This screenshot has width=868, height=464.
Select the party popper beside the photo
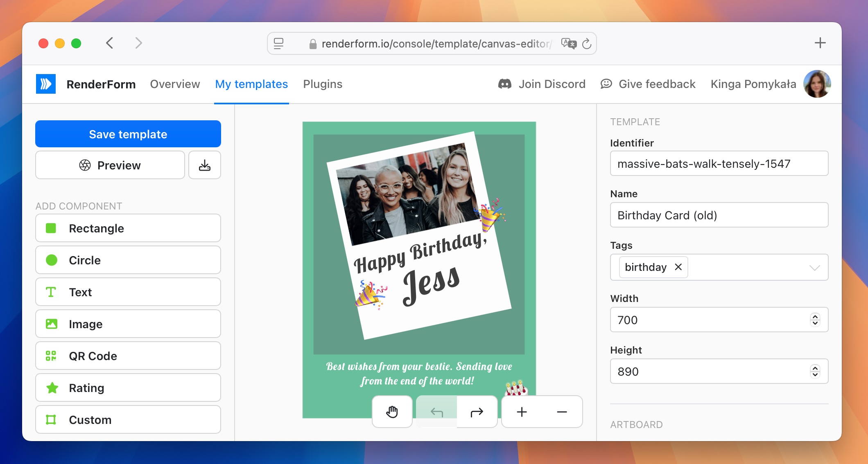coord(490,215)
